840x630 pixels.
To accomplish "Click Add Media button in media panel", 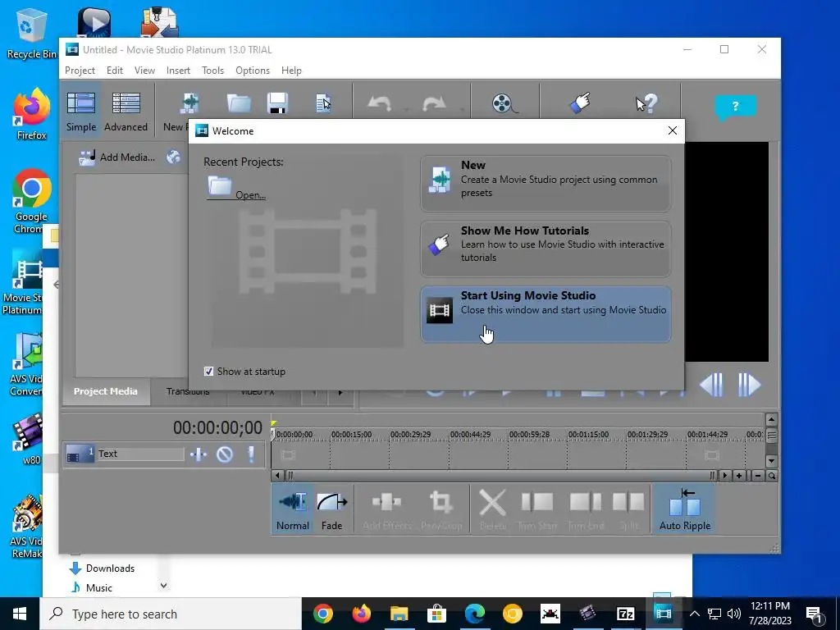I will [x=116, y=157].
